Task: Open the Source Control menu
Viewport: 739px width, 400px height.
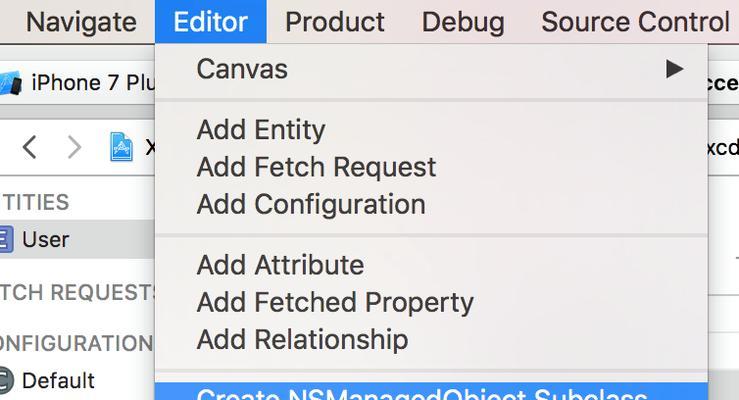Action: click(635, 22)
